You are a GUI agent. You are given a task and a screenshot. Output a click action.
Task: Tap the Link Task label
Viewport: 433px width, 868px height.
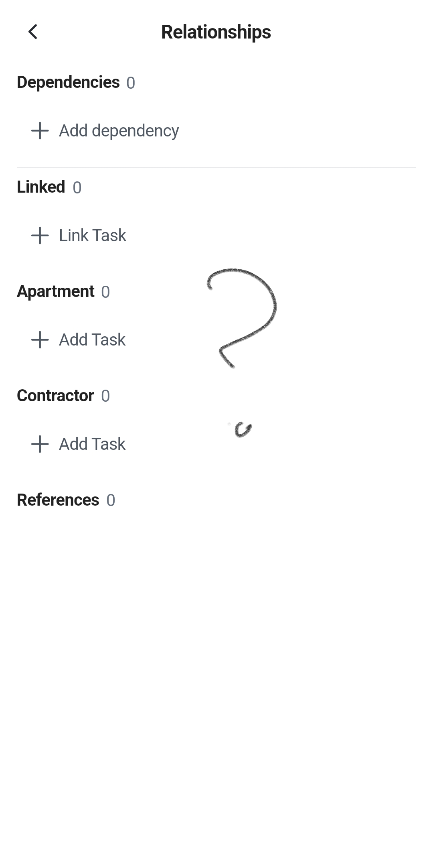tap(93, 236)
